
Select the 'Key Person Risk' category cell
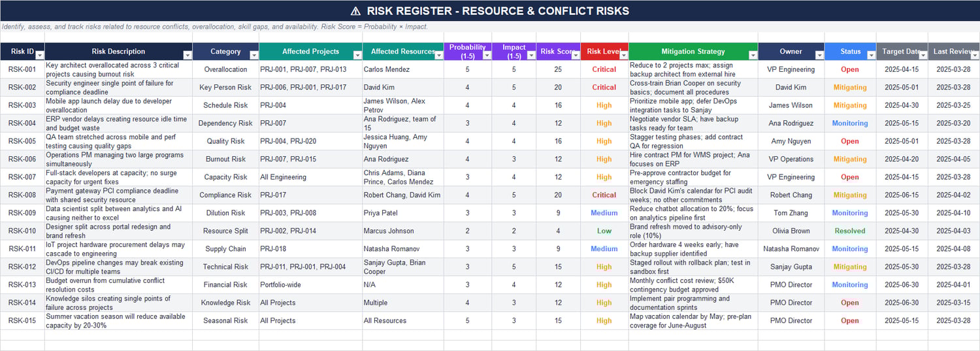click(x=225, y=88)
